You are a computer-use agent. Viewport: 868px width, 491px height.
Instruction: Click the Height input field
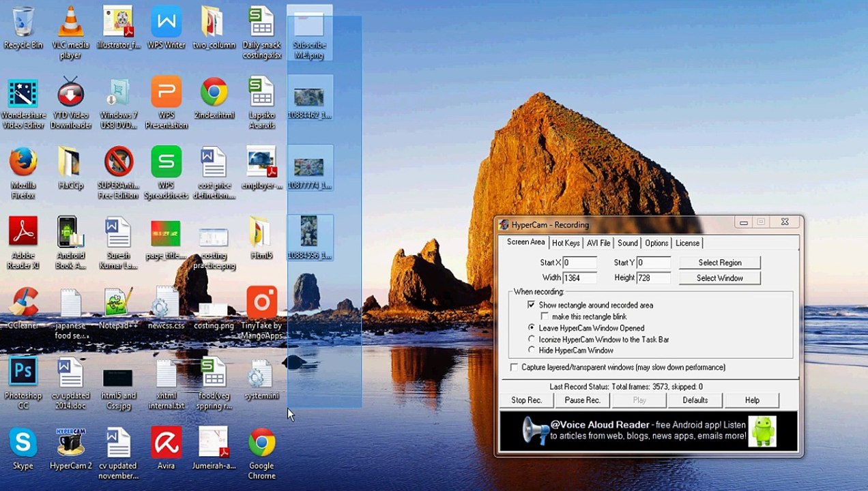[653, 278]
